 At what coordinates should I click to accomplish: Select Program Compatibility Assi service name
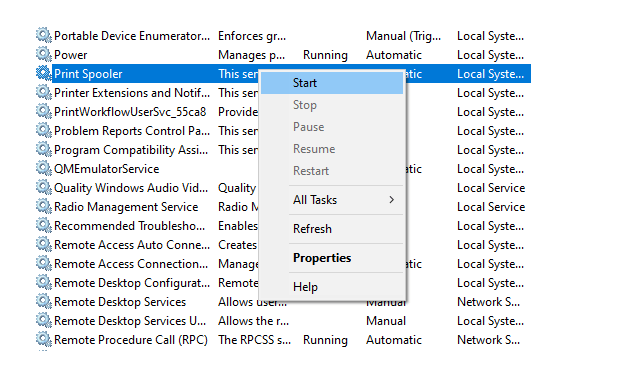[x=131, y=150]
